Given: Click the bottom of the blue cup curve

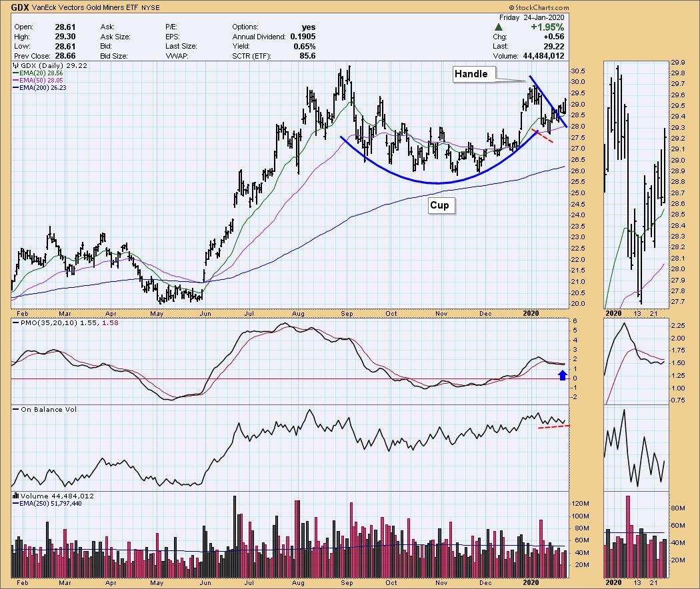Looking at the screenshot, I should point(437,183).
